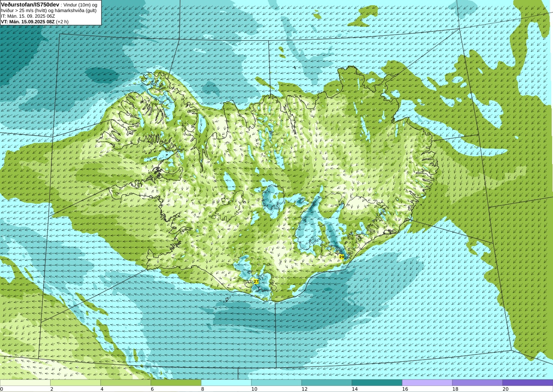Click the legend scale value 8

click(x=203, y=389)
